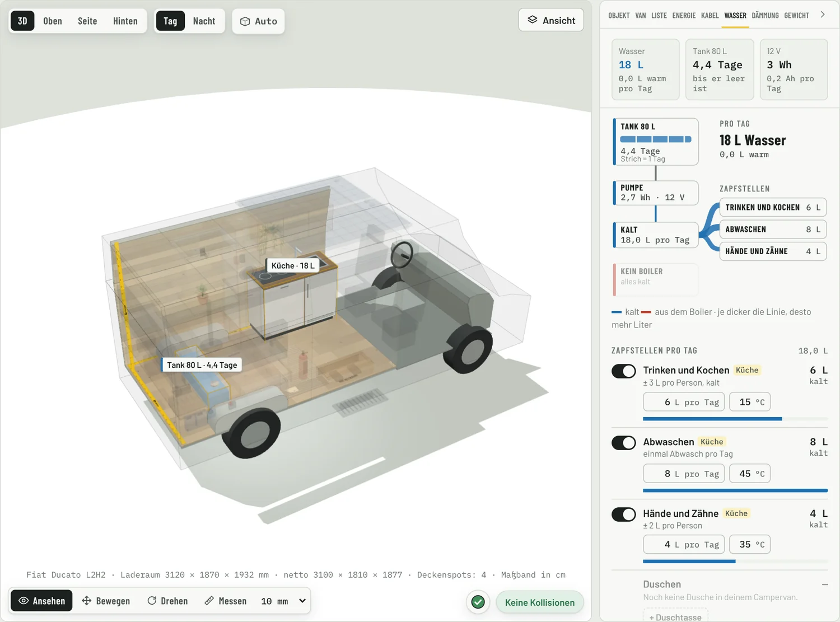Switch to the Energie tab
840x622 pixels.
pos(684,16)
